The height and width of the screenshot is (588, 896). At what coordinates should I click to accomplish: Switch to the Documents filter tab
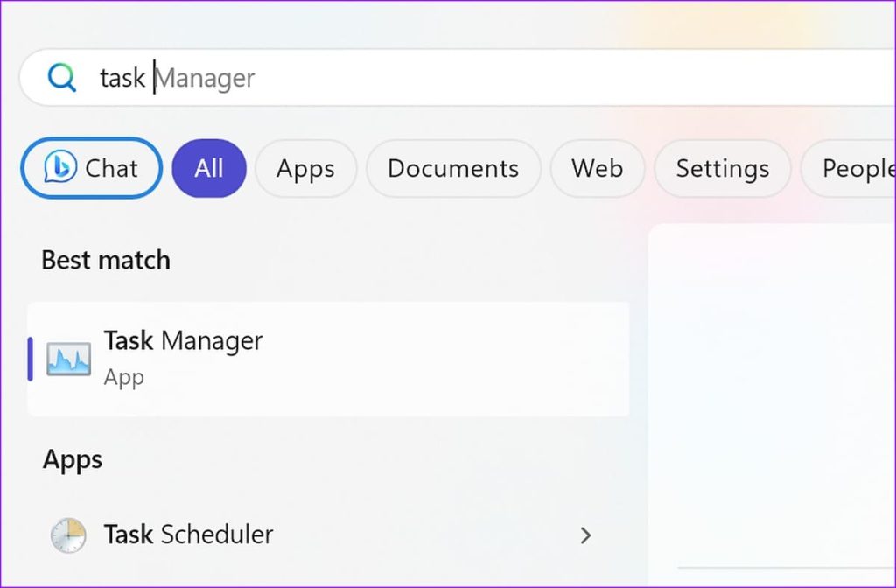click(453, 168)
